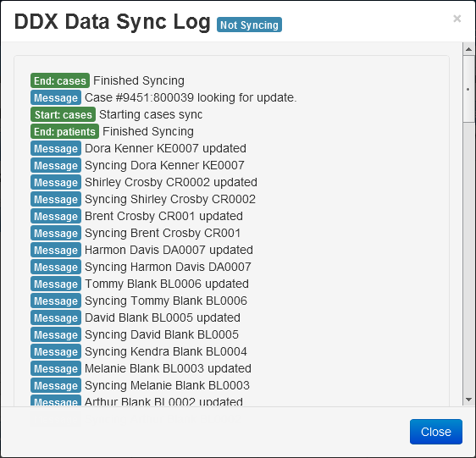Click the DDX Data Sync Log title

coord(113,22)
